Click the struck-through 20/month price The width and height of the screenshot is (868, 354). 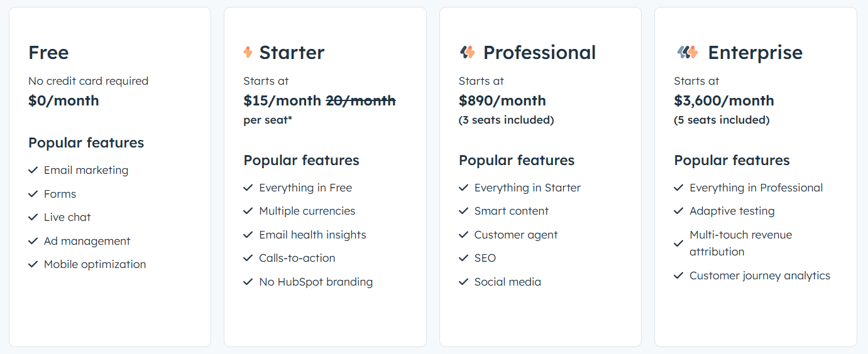[x=361, y=100]
